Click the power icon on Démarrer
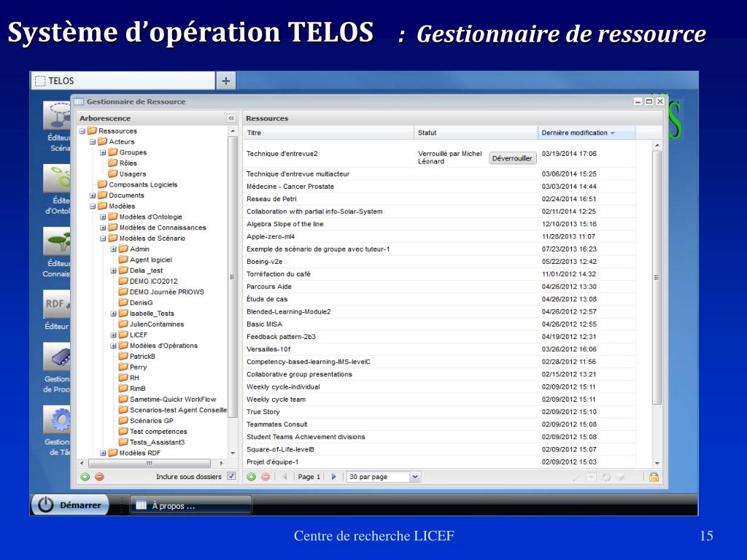Viewport: 747px width, 560px height. tap(46, 505)
